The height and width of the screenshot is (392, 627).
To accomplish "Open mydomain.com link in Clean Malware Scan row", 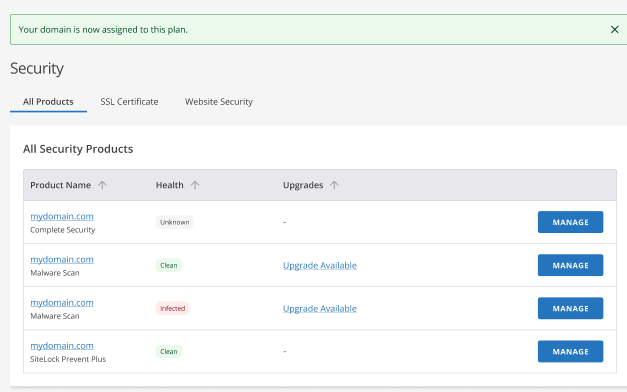I will (x=62, y=260).
